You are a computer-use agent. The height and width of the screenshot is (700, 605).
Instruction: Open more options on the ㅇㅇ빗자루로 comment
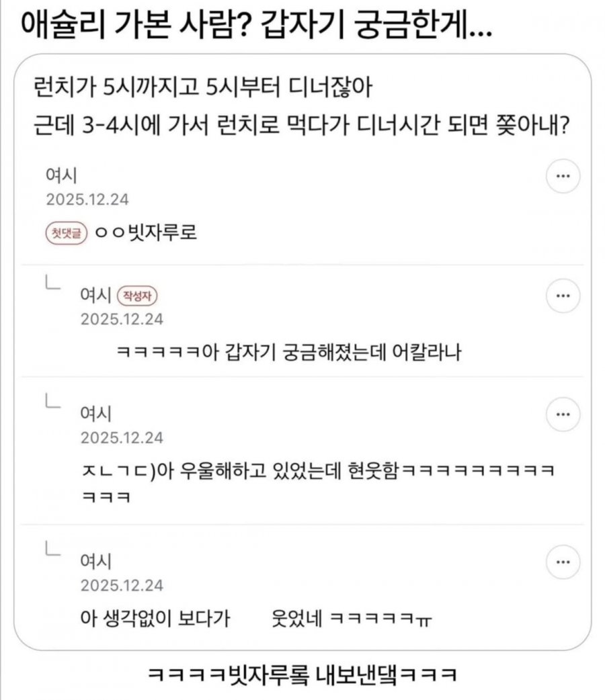[563, 177]
